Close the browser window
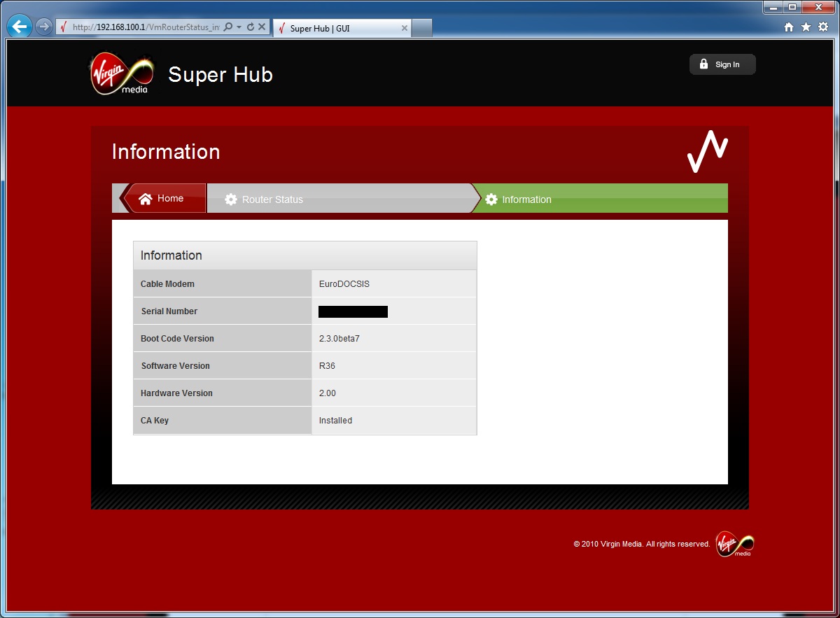 coord(818,7)
